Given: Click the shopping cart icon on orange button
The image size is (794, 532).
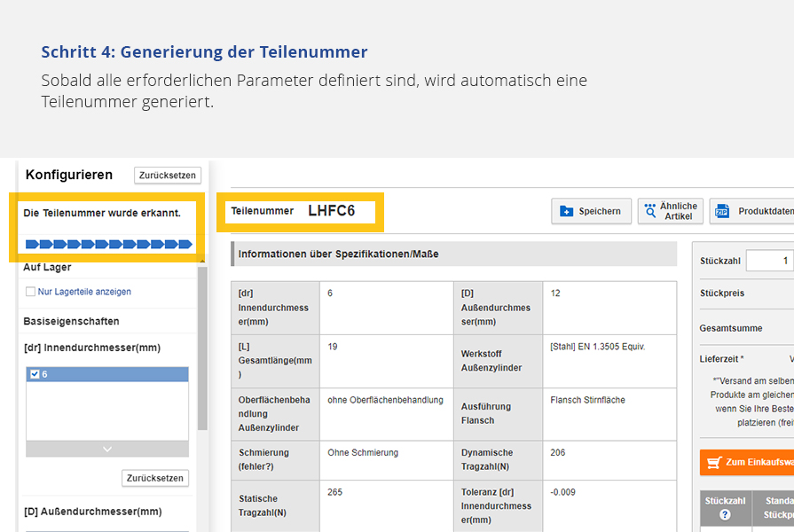Looking at the screenshot, I should [714, 462].
